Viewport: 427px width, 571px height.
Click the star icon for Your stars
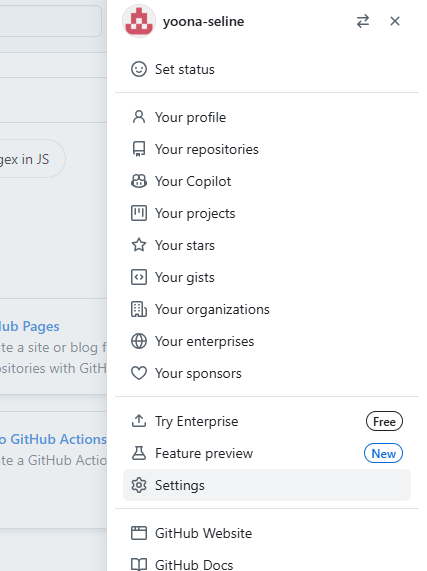[139, 245]
